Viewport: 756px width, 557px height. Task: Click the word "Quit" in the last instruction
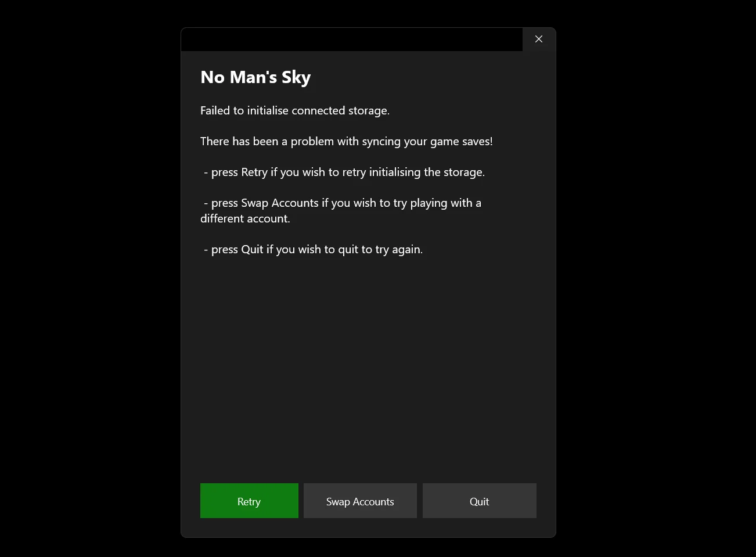[x=252, y=249]
